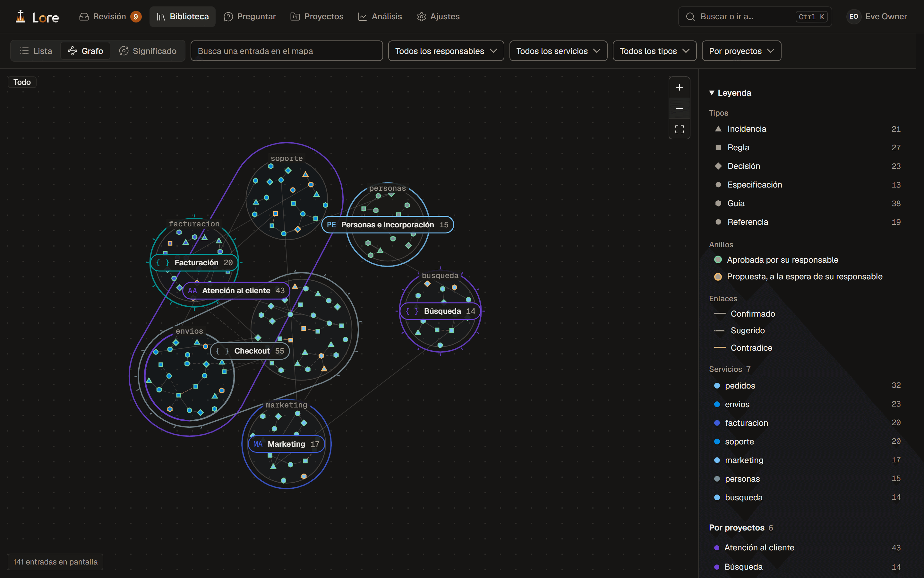Open the Búsqueda cluster label
Image resolution: width=924 pixels, height=578 pixels.
click(440, 311)
